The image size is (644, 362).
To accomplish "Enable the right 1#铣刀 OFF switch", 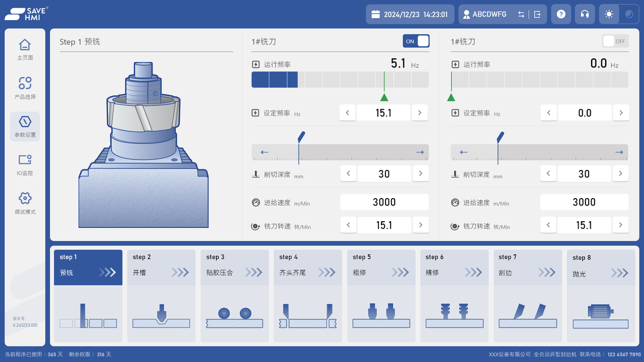I will pos(615,41).
